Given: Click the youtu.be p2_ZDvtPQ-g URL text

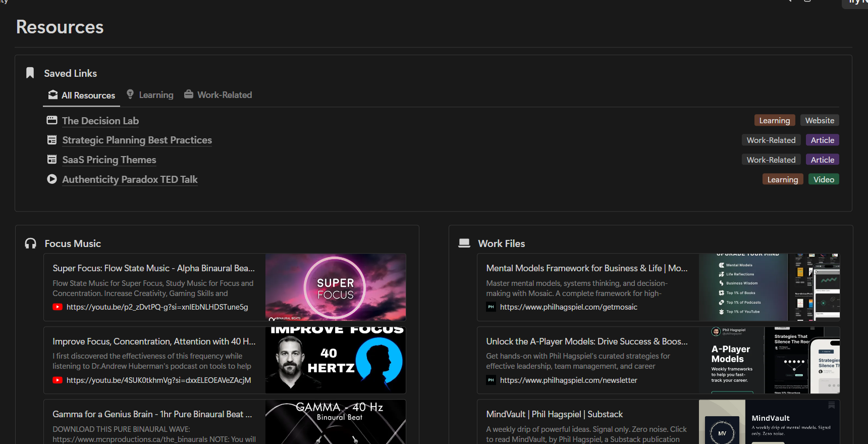Looking at the screenshot, I should [157, 307].
